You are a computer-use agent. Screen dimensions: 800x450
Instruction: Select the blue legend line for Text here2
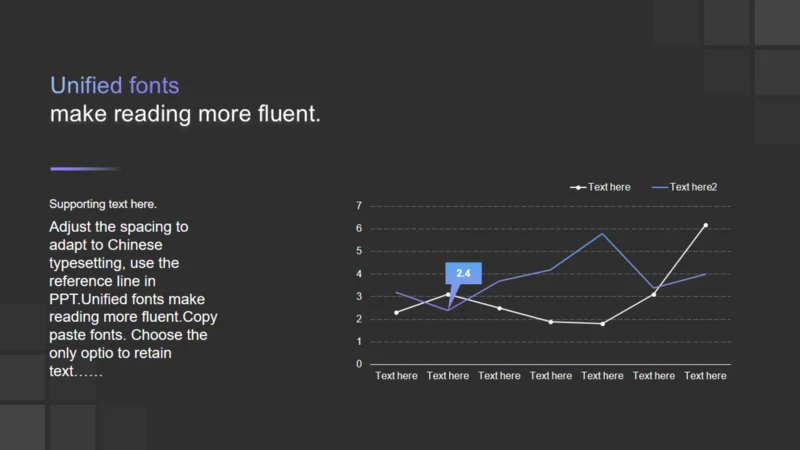659,187
